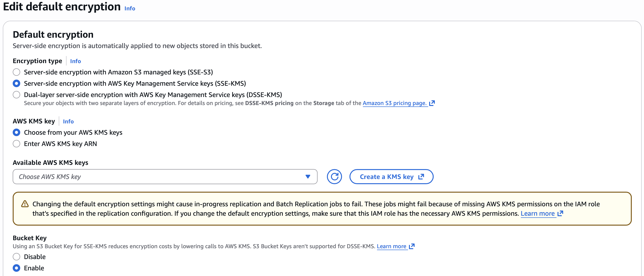Click external link icon in Create a KMS key

421,177
